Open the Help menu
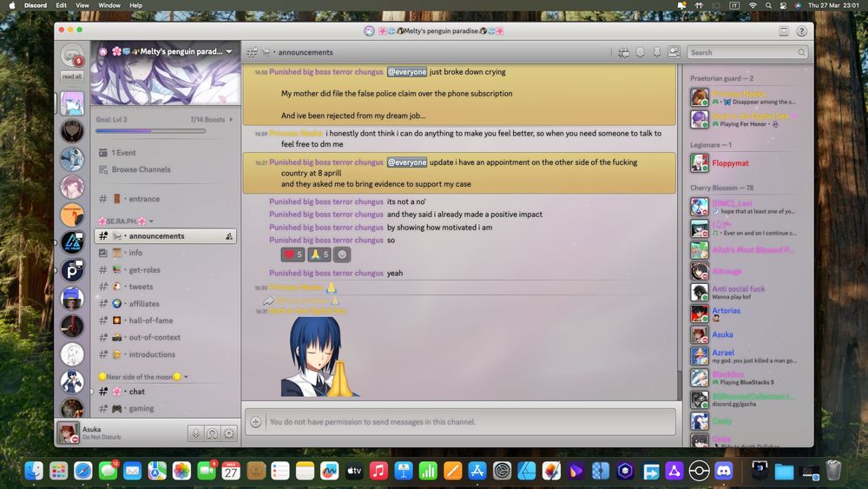Screen dimensions: 868x489 coord(135,5)
